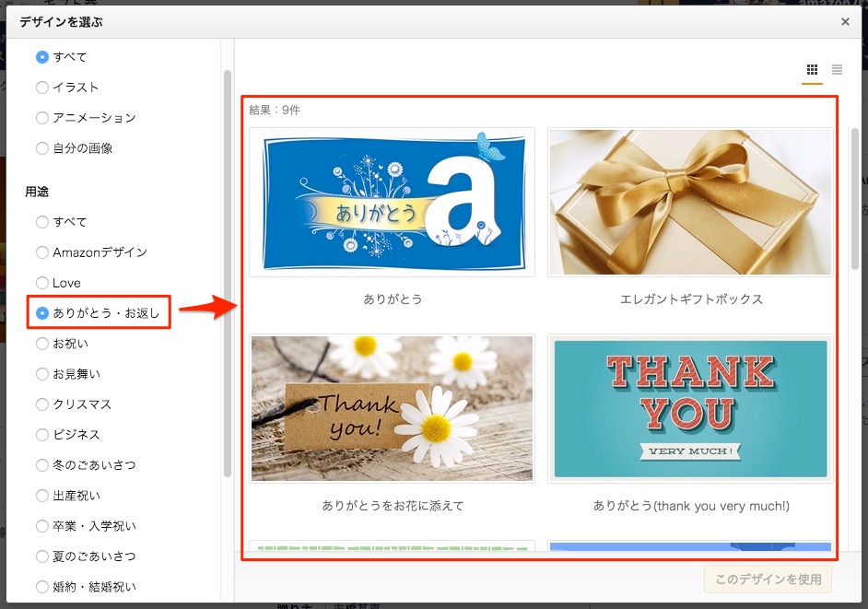Select the 夏のごあいさつ radio button
The height and width of the screenshot is (609, 868).
42,556
